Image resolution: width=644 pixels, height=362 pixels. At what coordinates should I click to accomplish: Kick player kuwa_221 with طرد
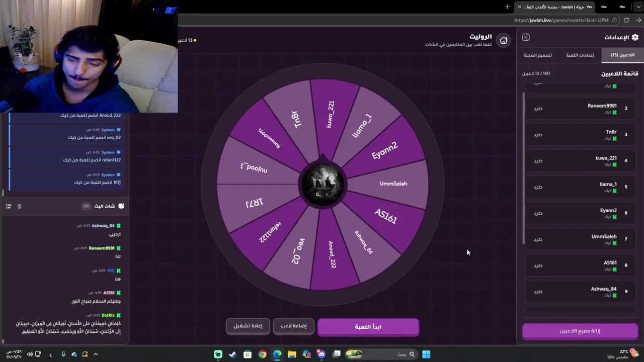538,161
